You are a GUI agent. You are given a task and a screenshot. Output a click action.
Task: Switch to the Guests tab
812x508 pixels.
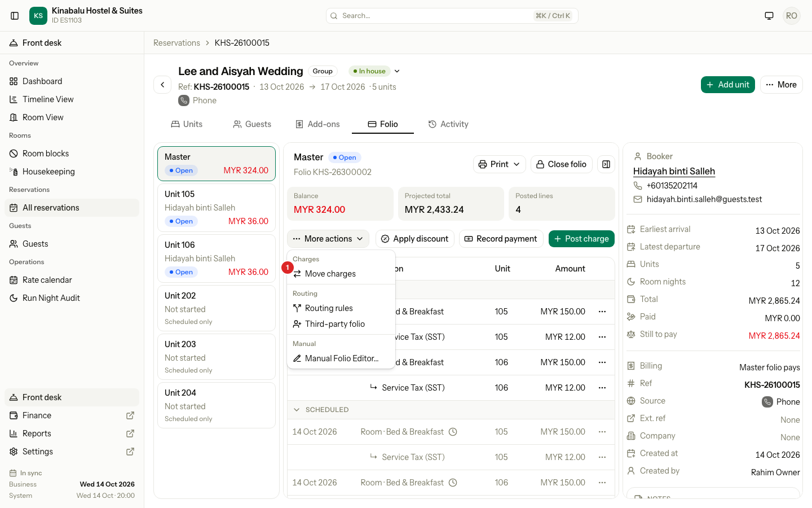point(252,124)
